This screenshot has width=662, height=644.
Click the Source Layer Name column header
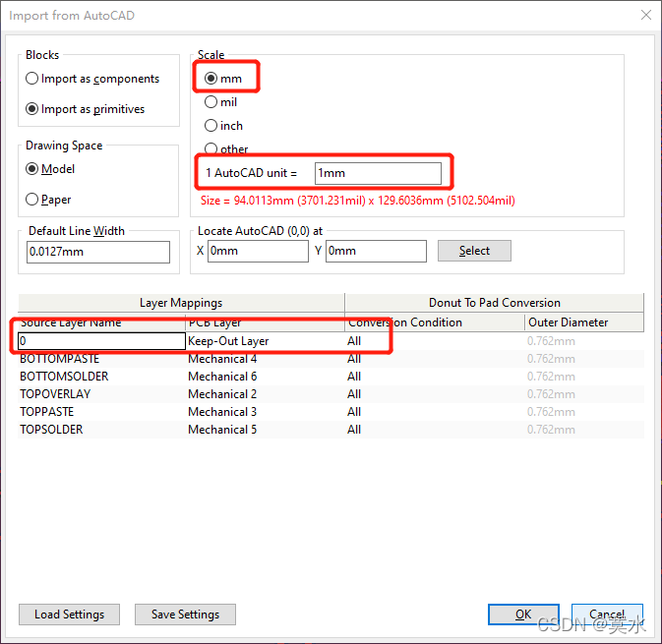point(101,322)
